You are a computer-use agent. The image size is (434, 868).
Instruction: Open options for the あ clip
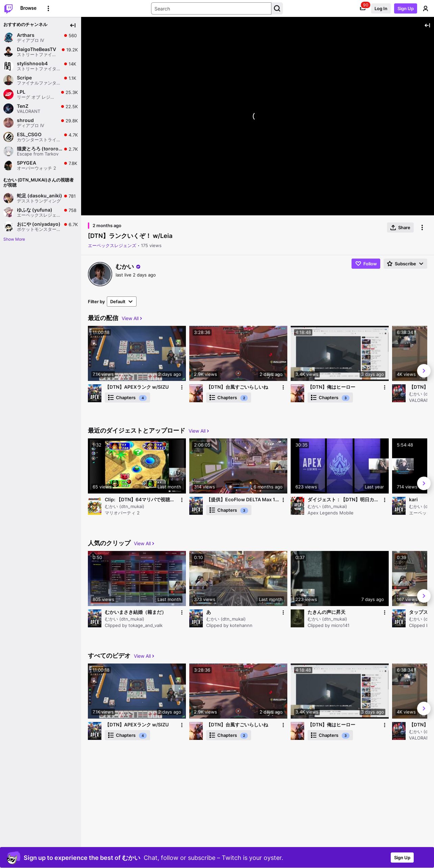click(283, 612)
